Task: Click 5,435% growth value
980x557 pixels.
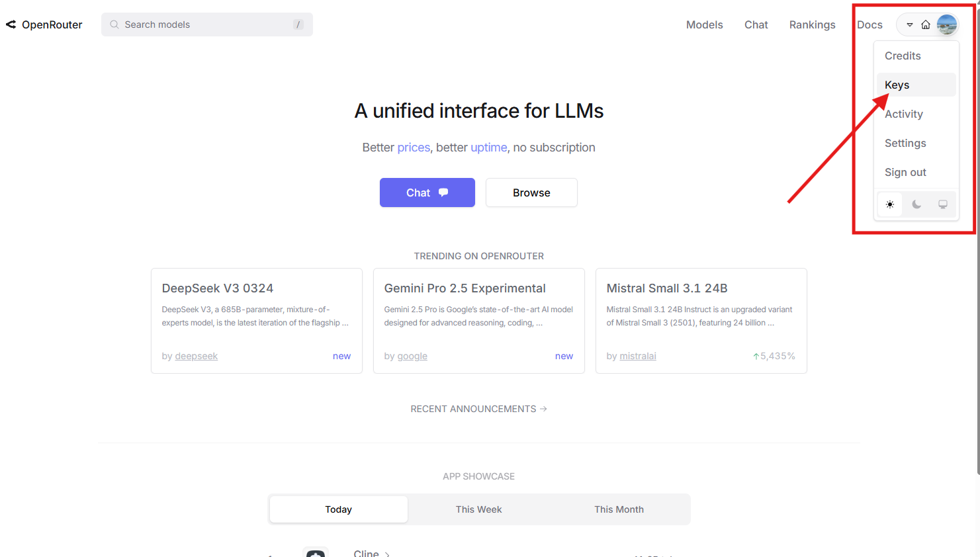Action: 778,356
